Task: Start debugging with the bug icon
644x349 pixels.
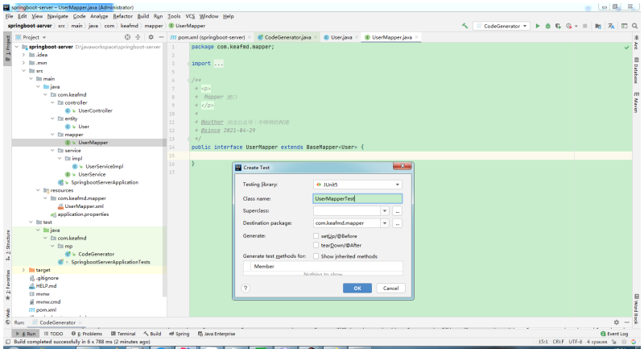Action: (548, 26)
